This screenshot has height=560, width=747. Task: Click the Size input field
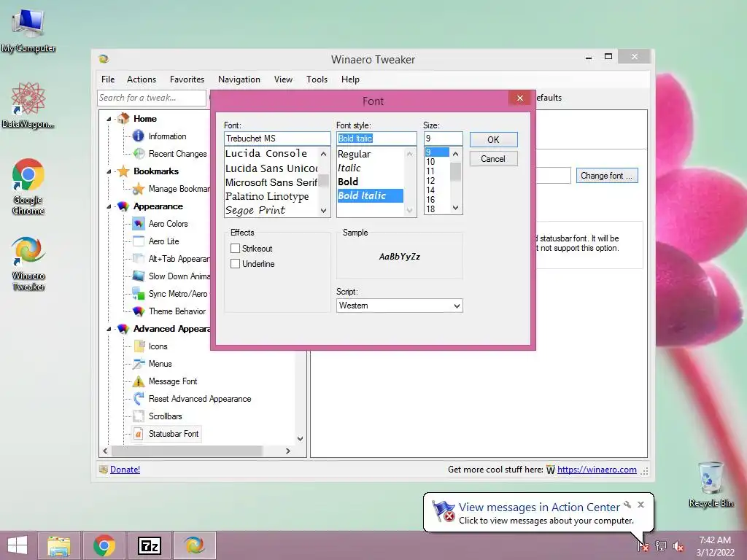443,139
